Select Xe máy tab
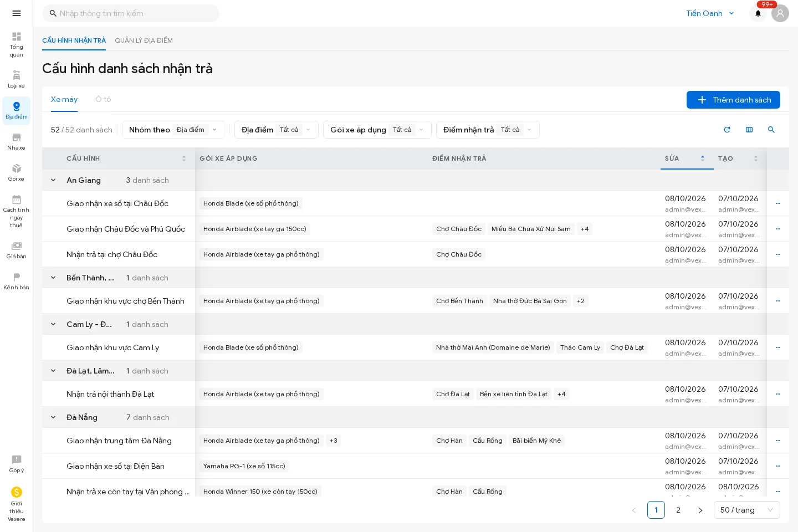 64,99
